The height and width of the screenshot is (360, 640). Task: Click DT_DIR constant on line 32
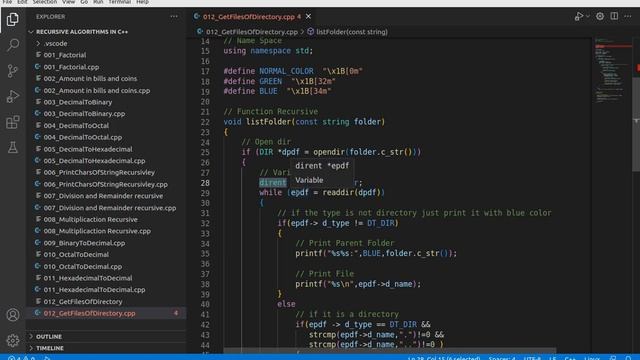381,223
